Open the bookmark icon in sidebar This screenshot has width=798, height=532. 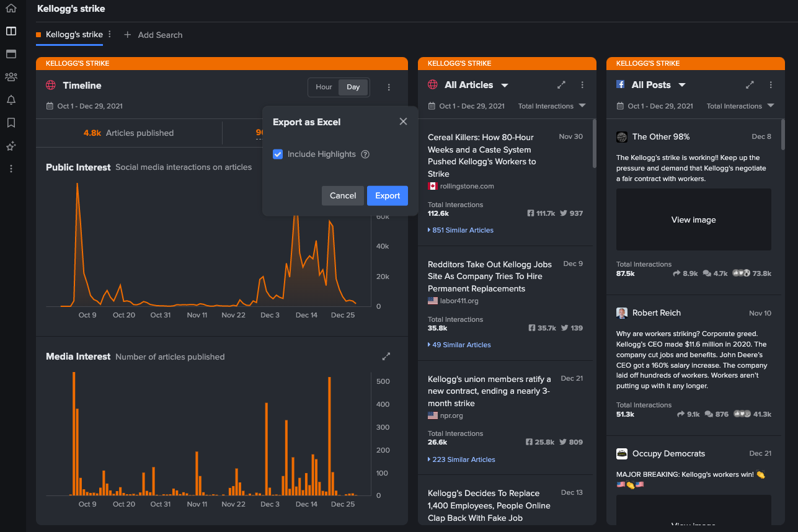[x=11, y=123]
